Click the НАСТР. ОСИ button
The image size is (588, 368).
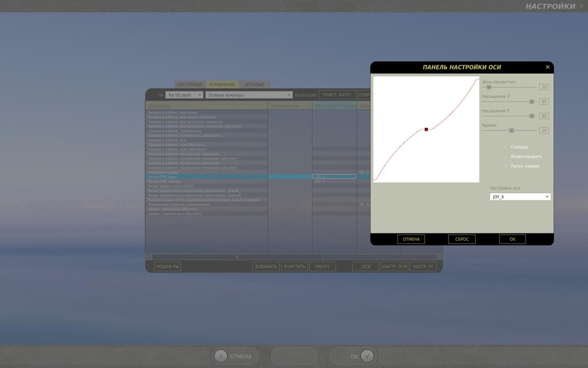coord(395,267)
